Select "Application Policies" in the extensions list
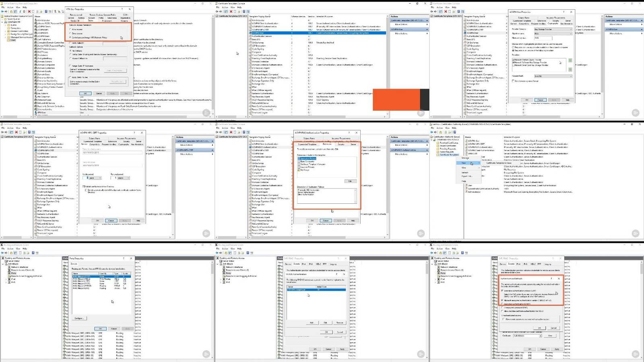The image size is (644, 362). 308,159
